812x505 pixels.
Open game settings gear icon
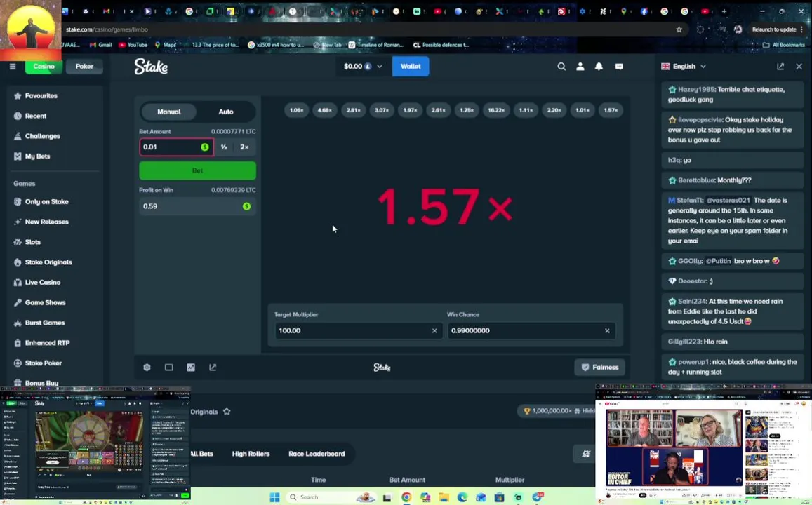[147, 368]
